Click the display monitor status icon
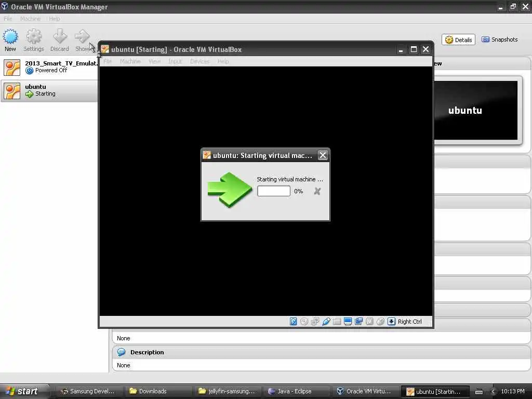Viewport: 532px width, 399px height. coord(348,321)
